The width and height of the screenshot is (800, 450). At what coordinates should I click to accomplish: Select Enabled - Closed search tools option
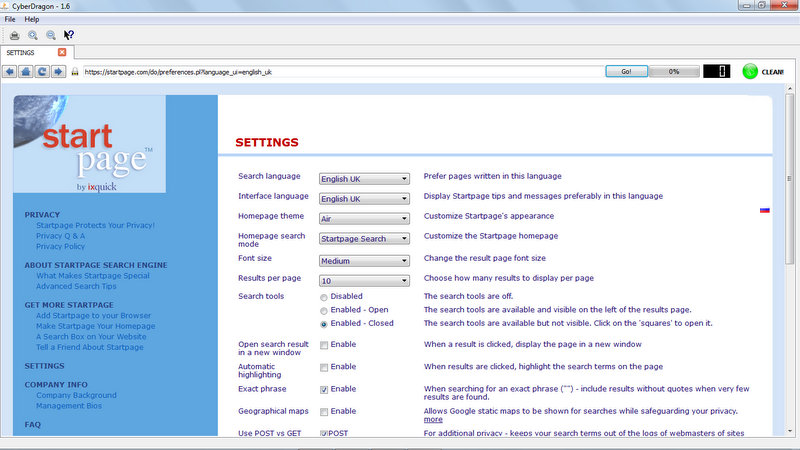pyautogui.click(x=323, y=324)
